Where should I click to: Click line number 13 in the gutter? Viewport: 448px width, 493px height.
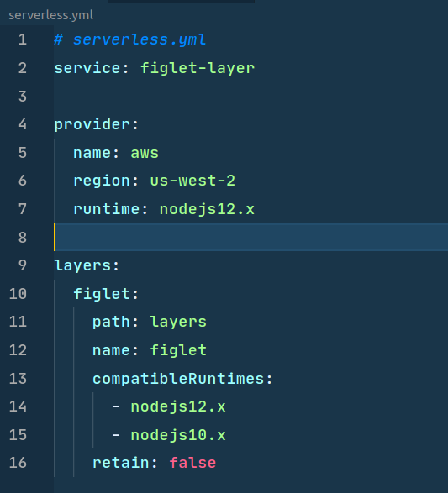18,379
